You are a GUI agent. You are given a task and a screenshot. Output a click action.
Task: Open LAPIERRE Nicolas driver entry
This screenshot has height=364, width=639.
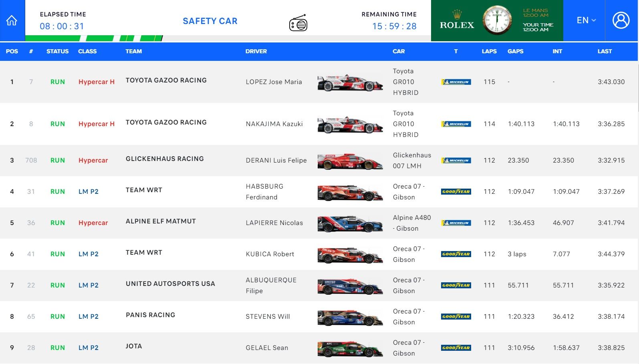[274, 223]
